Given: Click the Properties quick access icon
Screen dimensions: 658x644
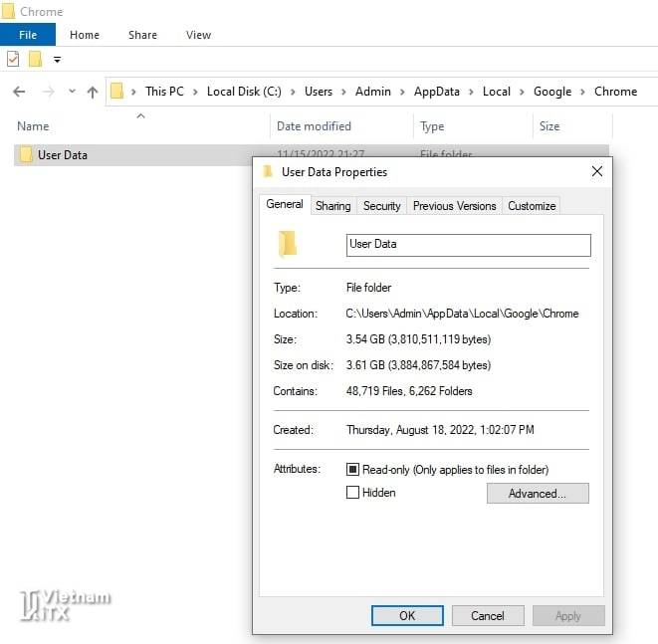Looking at the screenshot, I should point(13,59).
